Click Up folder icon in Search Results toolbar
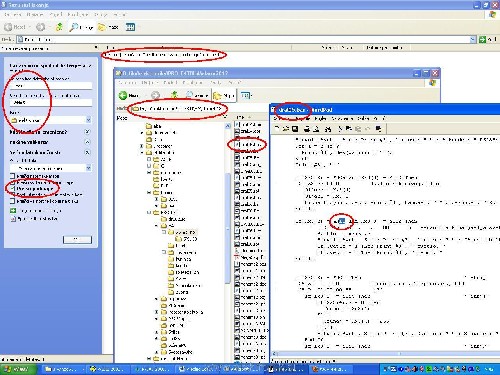Screen dimensions: 500x375 pos(60,27)
